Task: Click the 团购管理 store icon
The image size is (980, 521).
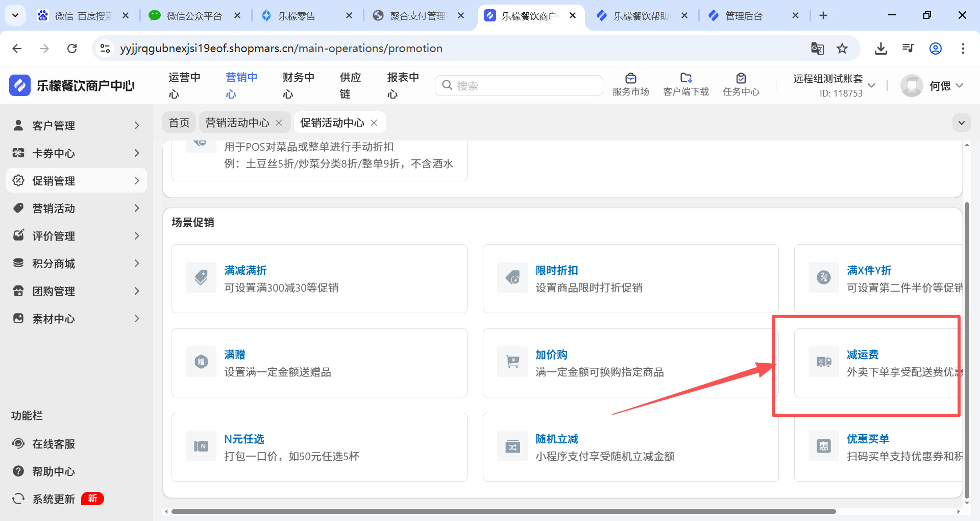Action: (x=18, y=291)
